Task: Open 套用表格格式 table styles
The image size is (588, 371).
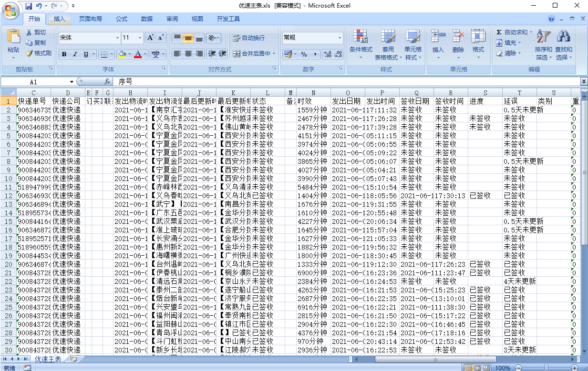Action: (388, 45)
